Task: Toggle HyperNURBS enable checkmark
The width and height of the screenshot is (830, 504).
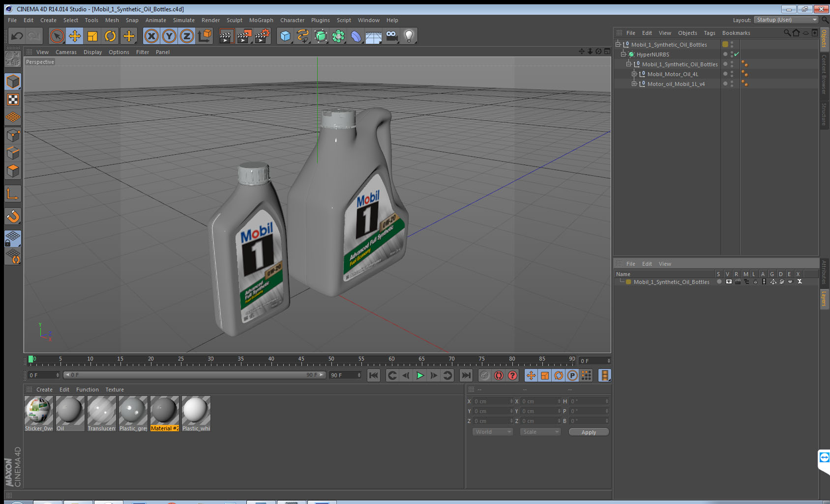Action: (x=737, y=54)
